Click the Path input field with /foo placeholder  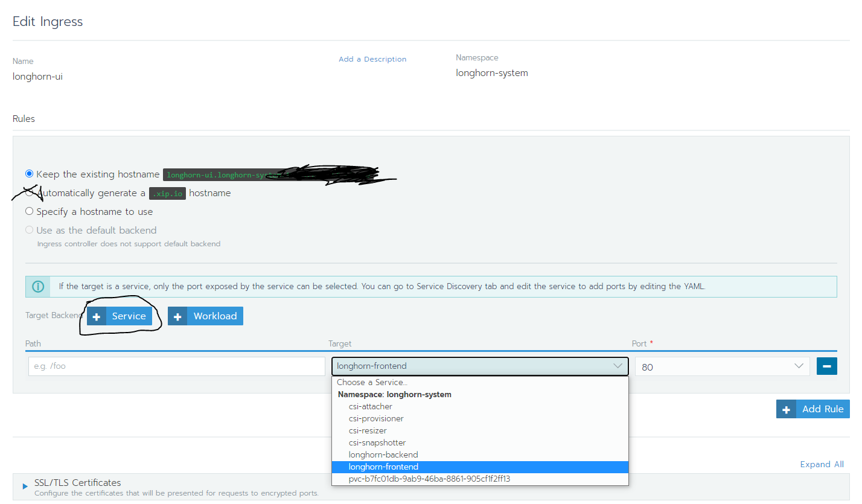[x=176, y=366]
